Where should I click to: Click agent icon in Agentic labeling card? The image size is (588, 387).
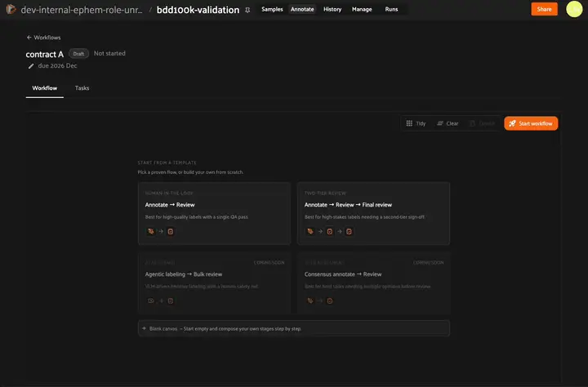click(x=151, y=300)
